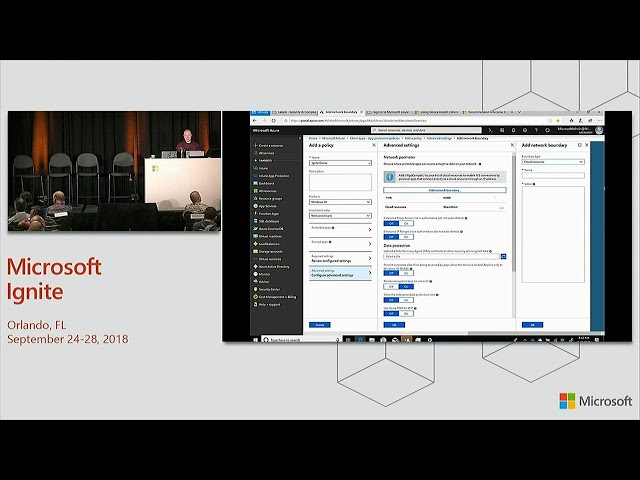Viewport: 640px width, 480px height.
Task: Expand Advanced settings configure row
Action: 340,273
